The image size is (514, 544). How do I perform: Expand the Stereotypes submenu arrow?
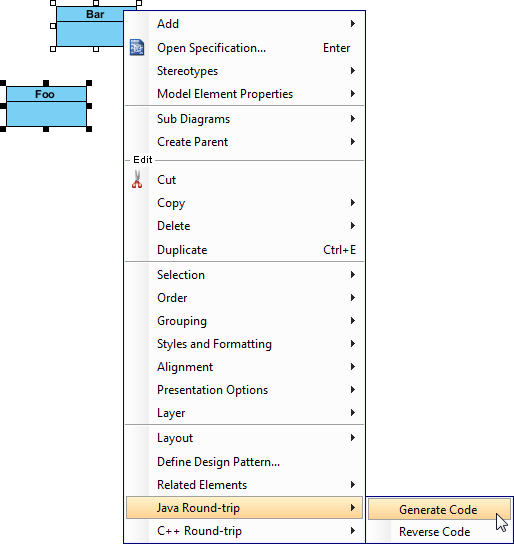[353, 71]
